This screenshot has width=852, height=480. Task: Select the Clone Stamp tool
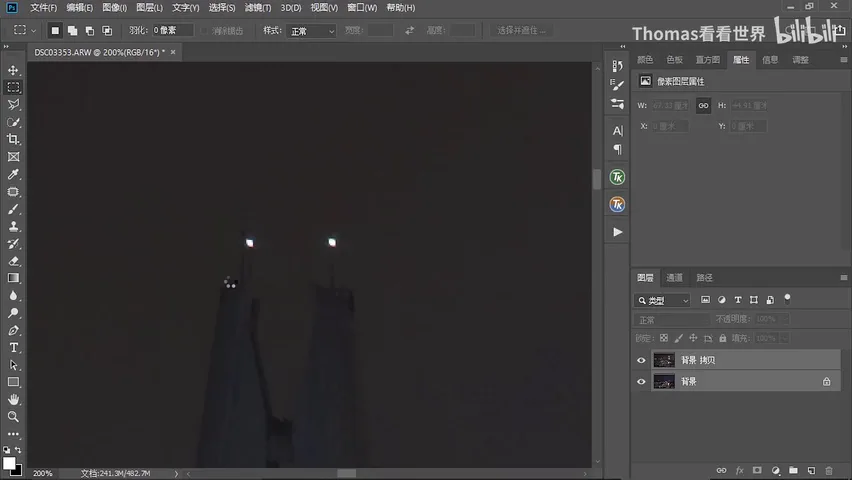point(14,227)
